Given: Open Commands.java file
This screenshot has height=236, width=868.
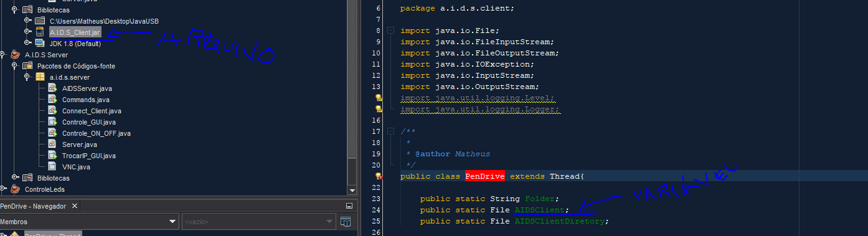Looking at the screenshot, I should point(86,99).
